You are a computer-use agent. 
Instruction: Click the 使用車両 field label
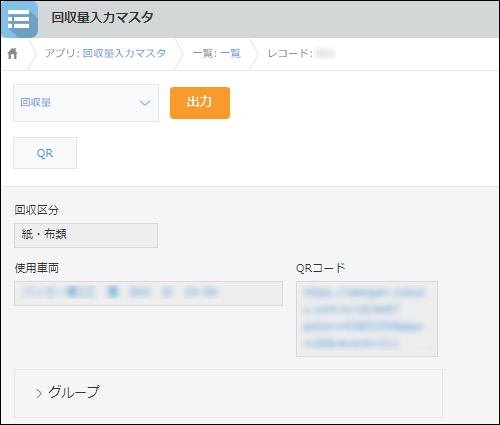click(37, 268)
